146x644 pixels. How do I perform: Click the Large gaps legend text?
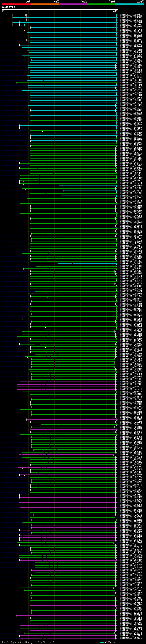tap(28, 642)
